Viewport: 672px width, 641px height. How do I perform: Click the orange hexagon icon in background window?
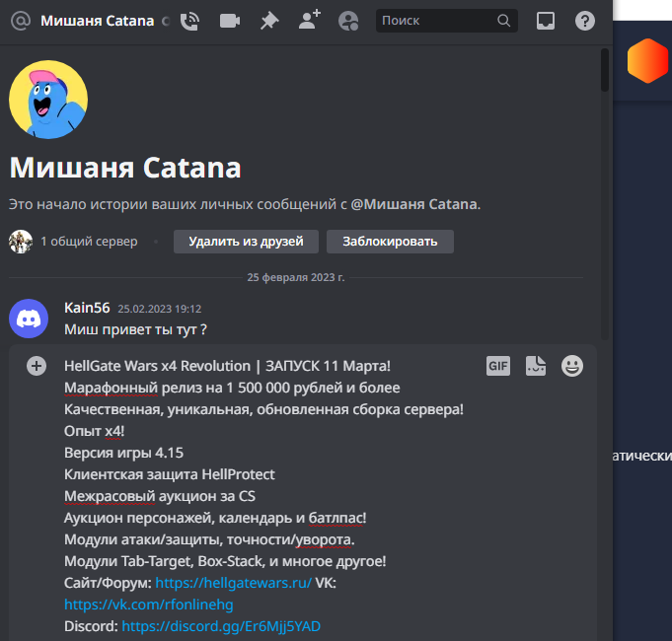pos(647,61)
